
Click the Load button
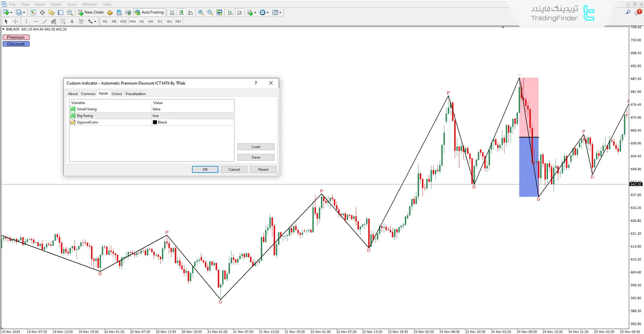(x=255, y=147)
